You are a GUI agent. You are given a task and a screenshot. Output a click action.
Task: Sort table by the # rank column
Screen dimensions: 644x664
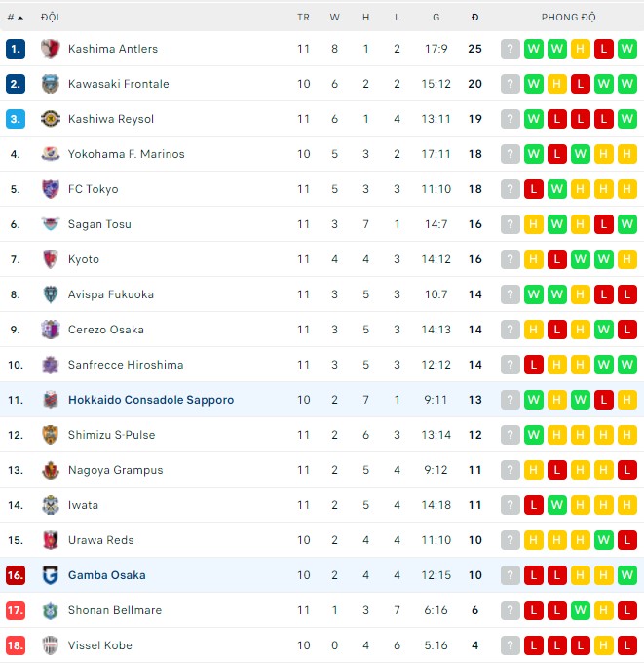tap(15, 18)
